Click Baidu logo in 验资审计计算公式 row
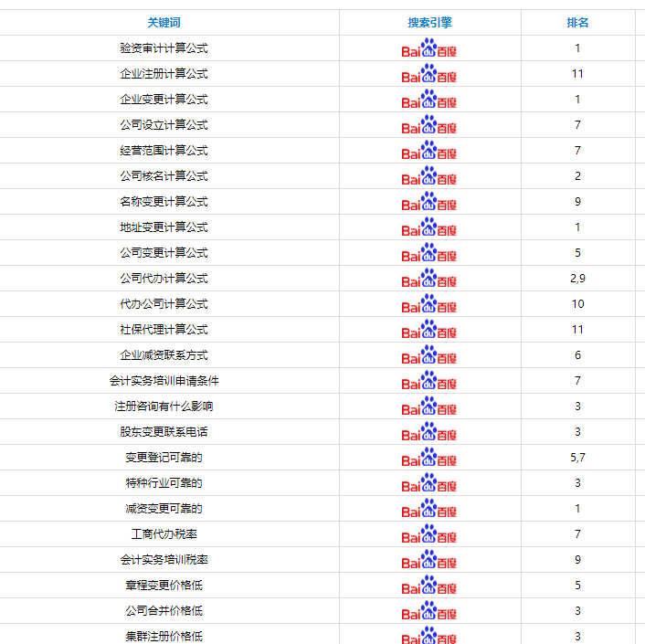 click(429, 48)
